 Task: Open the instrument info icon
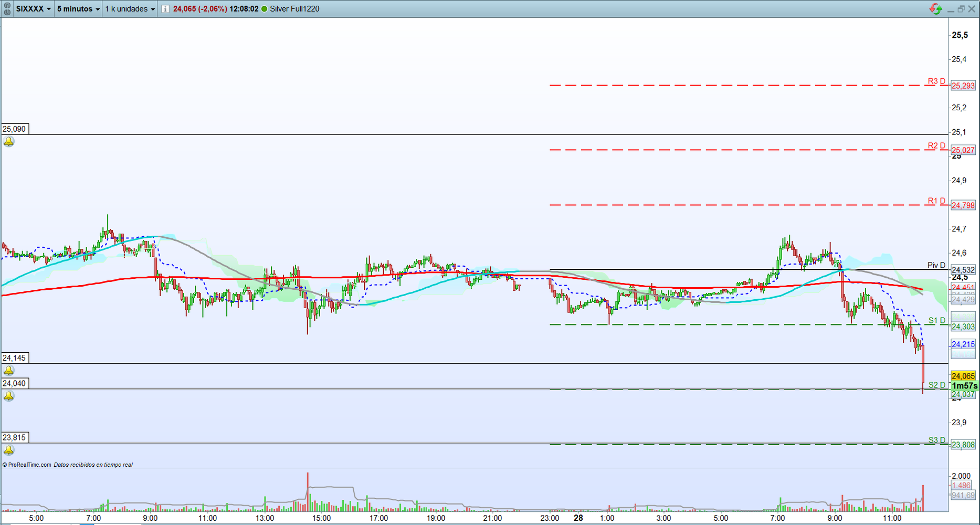tap(165, 9)
